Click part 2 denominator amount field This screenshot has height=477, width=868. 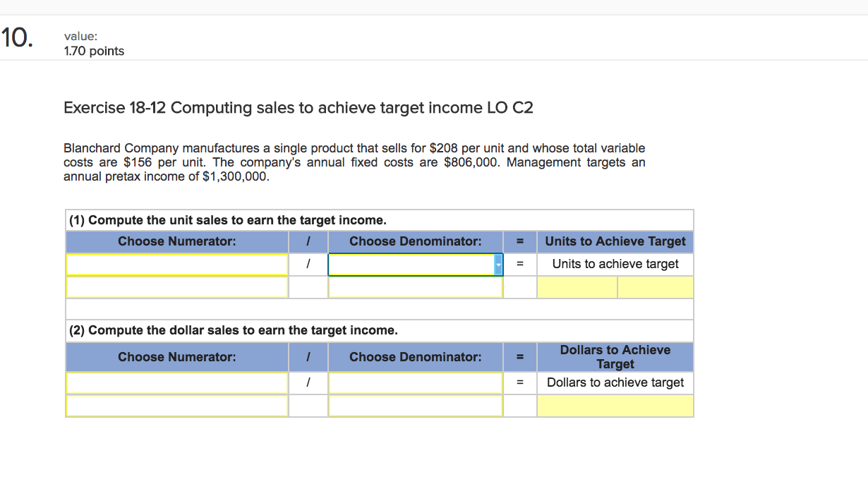click(415, 406)
